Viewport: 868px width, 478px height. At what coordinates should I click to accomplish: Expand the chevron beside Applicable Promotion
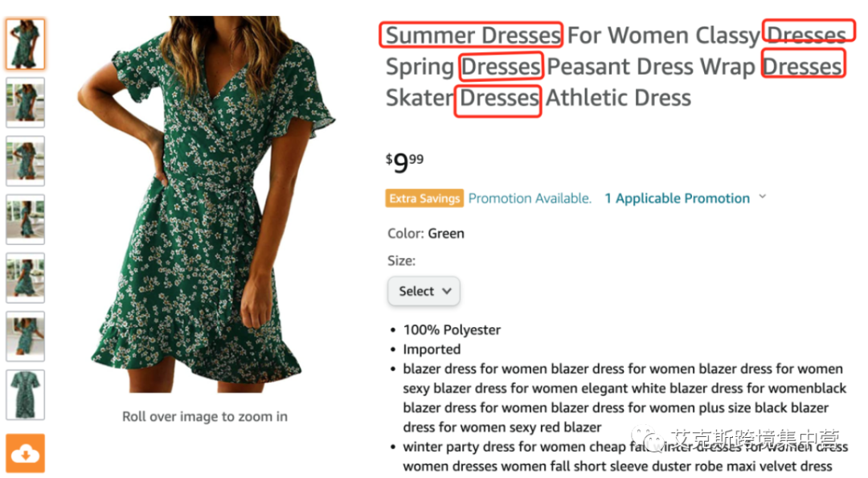pyautogui.click(x=763, y=197)
